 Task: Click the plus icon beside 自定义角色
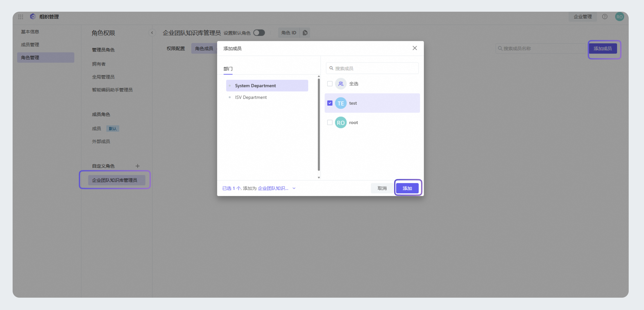(138, 166)
